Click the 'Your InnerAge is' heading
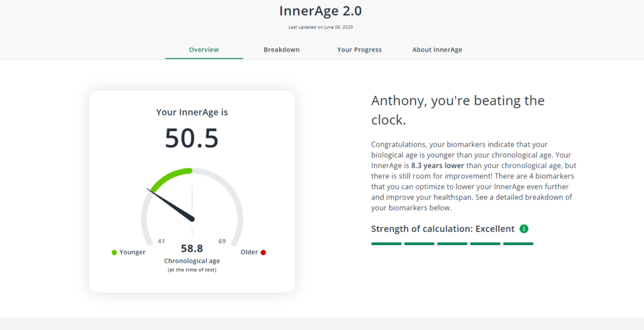 [x=192, y=112]
